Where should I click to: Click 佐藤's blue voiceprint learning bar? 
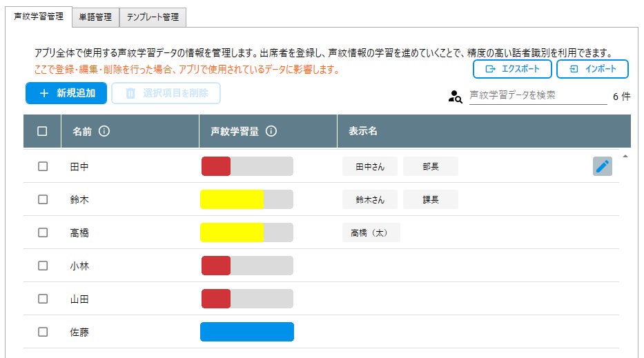(x=246, y=332)
